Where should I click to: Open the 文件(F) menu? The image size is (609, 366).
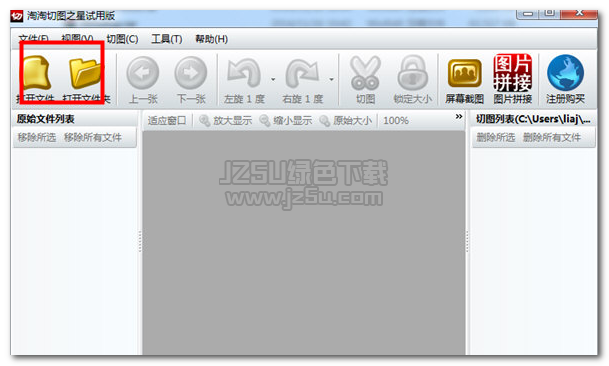33,39
